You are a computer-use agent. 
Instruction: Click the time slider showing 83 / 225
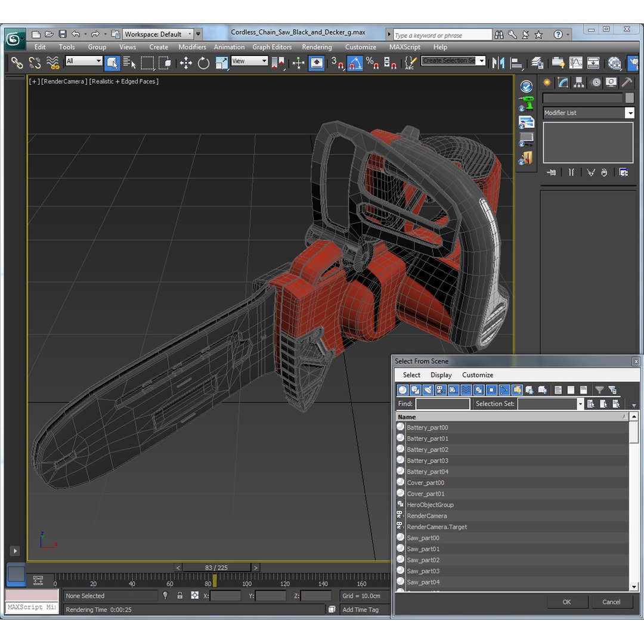[x=216, y=568]
